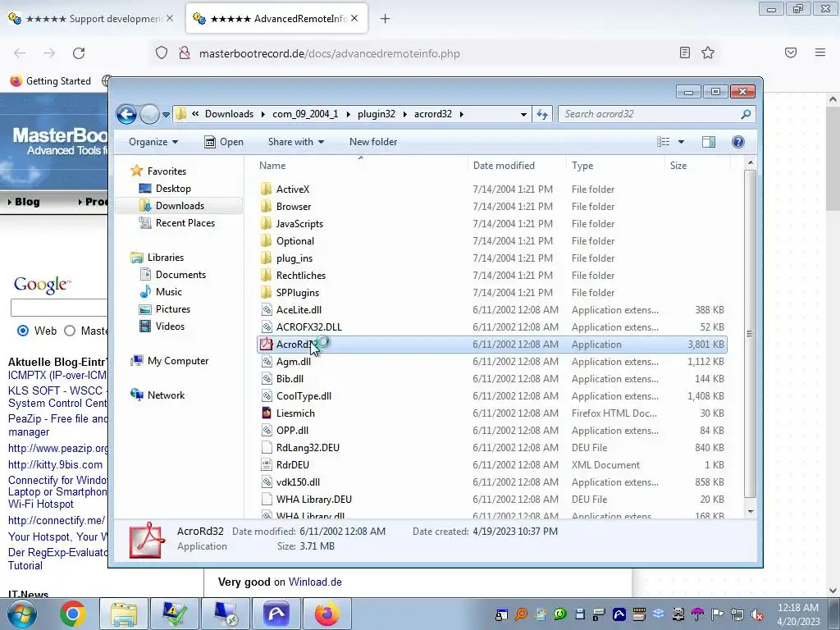
Task: Select vdk150.dll file
Action: point(298,482)
